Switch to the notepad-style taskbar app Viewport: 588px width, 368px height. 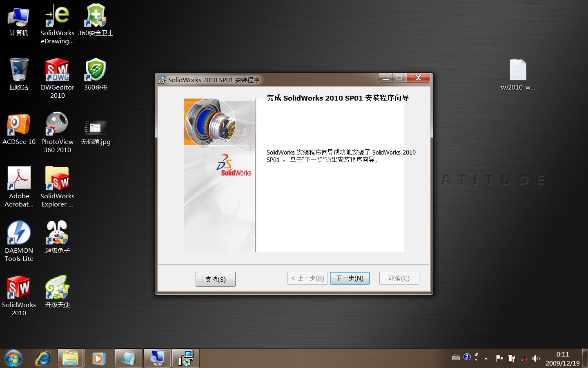click(128, 359)
